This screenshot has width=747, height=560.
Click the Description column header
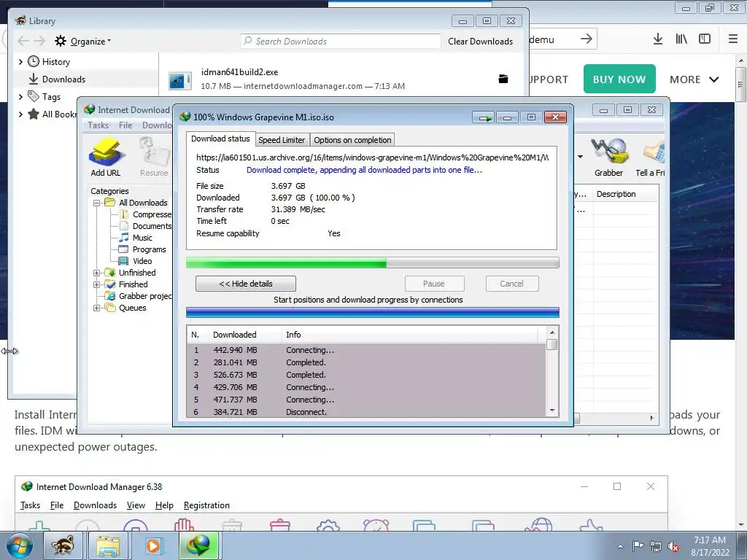(624, 194)
